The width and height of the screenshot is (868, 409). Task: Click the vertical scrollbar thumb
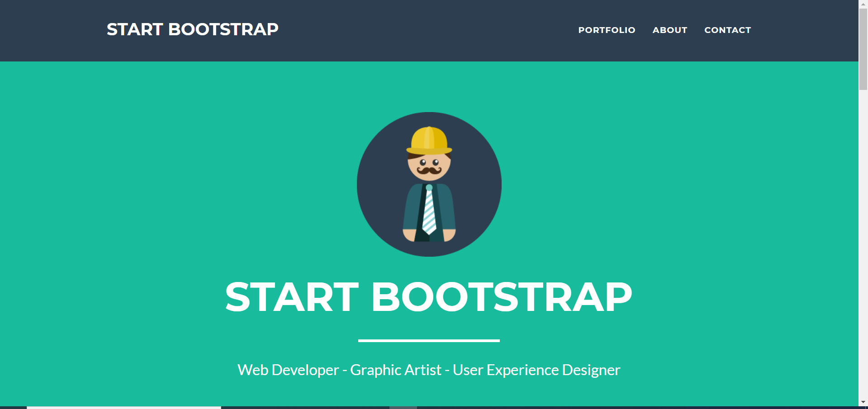point(863,50)
